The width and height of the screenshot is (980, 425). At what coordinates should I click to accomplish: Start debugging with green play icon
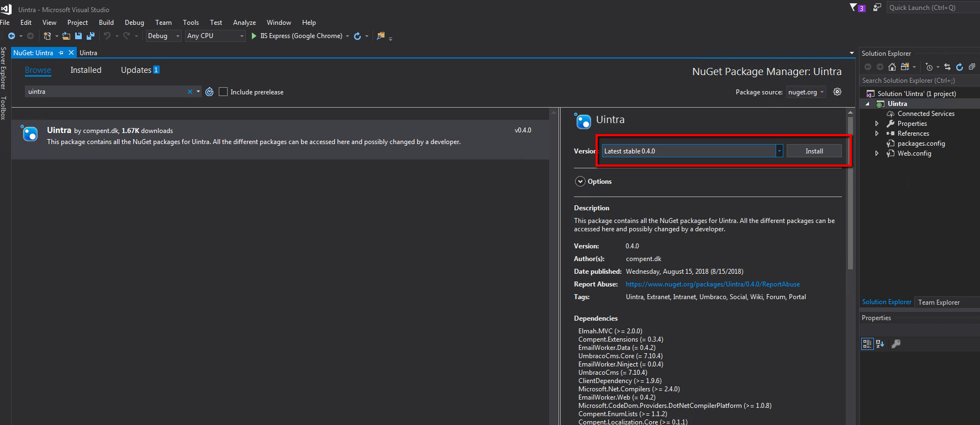[x=254, y=36]
